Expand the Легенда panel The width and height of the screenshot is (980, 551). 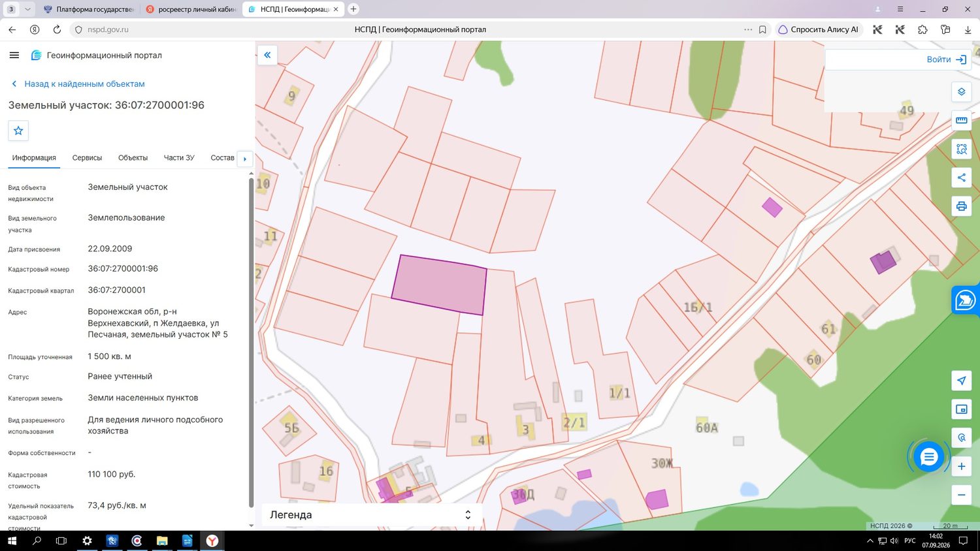coord(370,514)
